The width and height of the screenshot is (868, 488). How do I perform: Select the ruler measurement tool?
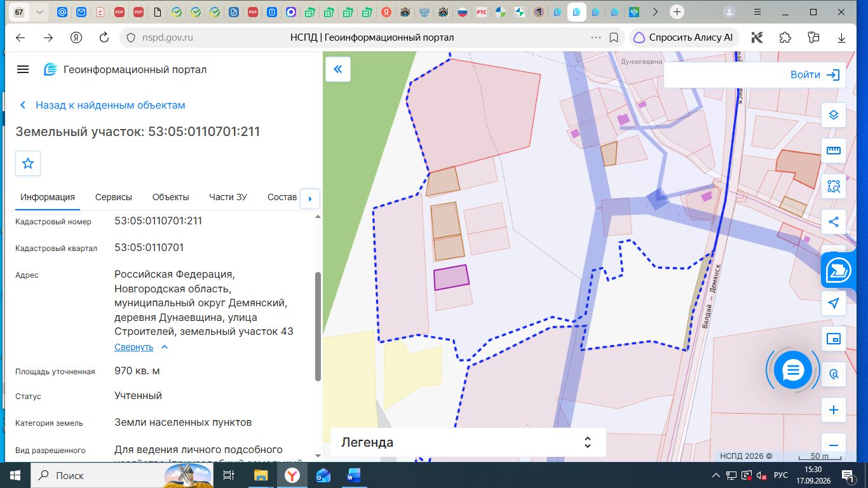coord(834,151)
